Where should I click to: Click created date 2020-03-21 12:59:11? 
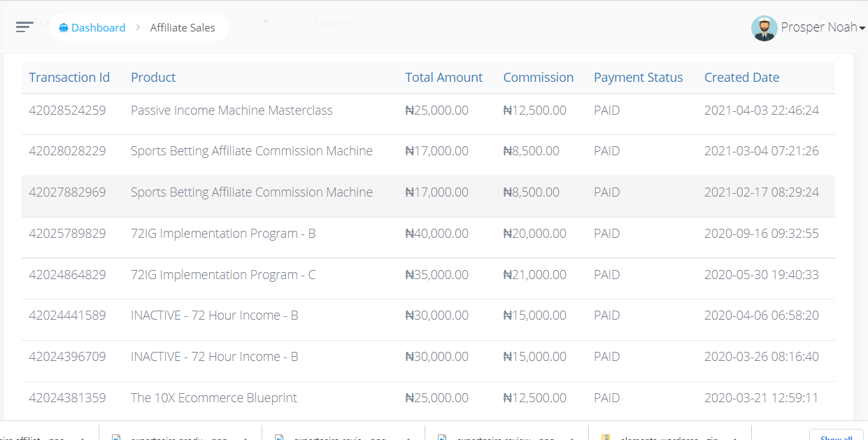click(x=762, y=398)
